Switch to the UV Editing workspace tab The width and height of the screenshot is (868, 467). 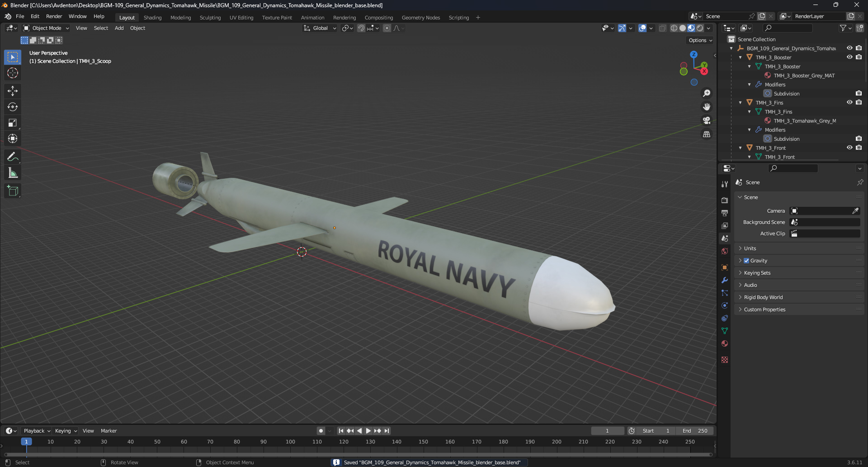click(x=241, y=18)
